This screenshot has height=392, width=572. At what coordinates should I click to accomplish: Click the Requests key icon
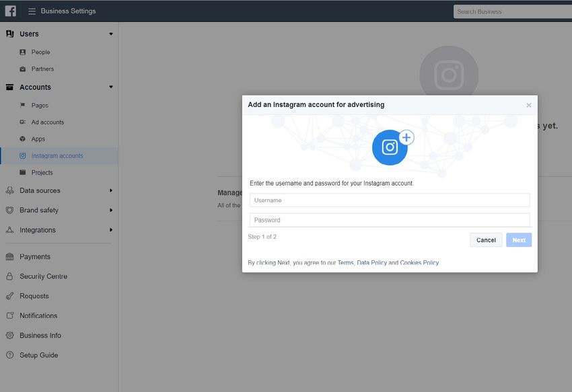10,296
